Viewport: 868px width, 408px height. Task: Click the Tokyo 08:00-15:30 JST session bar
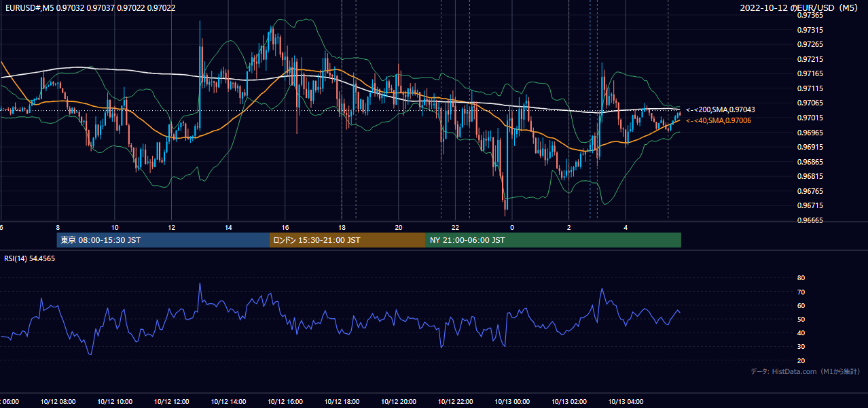tap(163, 240)
